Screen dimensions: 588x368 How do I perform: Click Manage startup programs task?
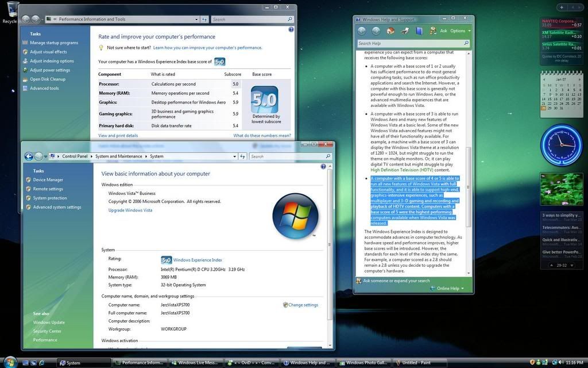[54, 43]
